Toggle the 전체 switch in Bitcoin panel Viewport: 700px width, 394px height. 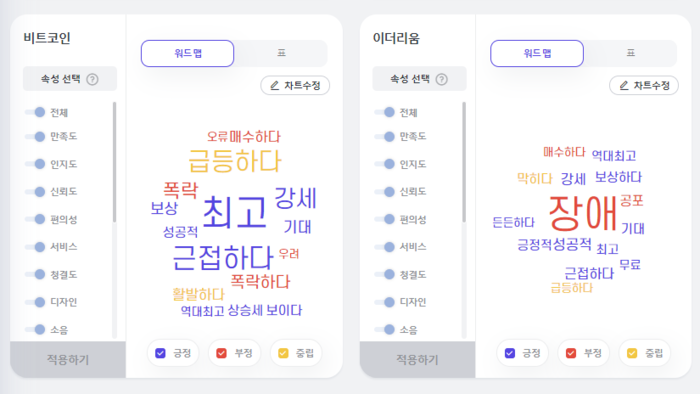[35, 112]
